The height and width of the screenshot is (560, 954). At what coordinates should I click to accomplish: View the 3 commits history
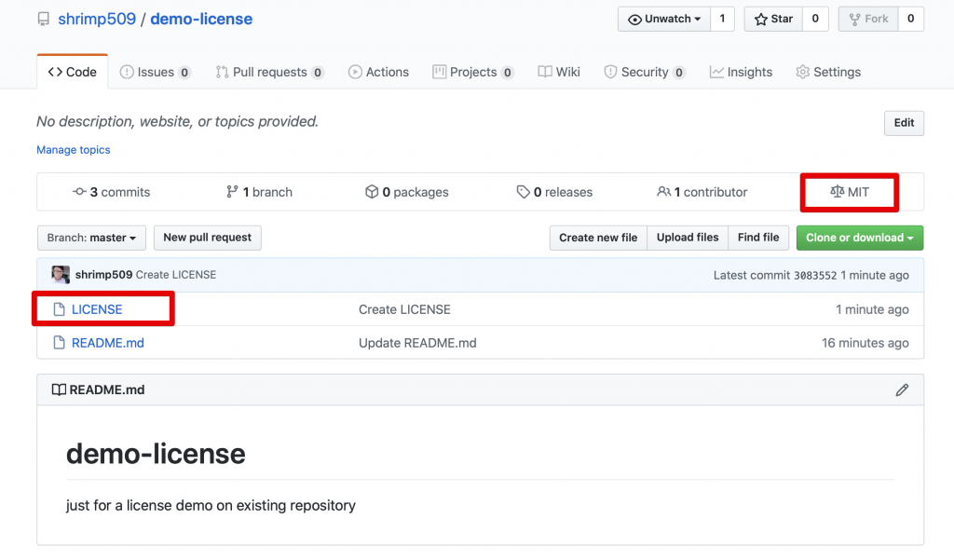(112, 192)
